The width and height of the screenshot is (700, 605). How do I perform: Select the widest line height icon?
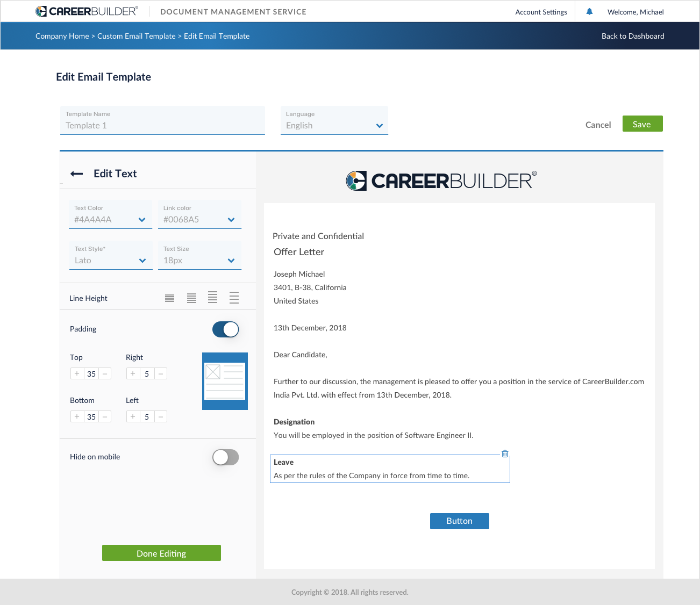(x=234, y=298)
